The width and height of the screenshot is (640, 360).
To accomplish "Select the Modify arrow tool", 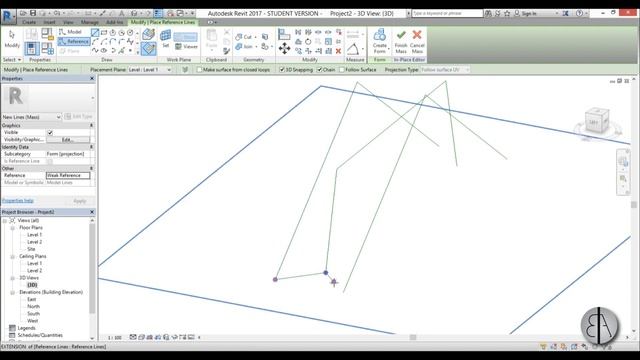I will coord(11,39).
